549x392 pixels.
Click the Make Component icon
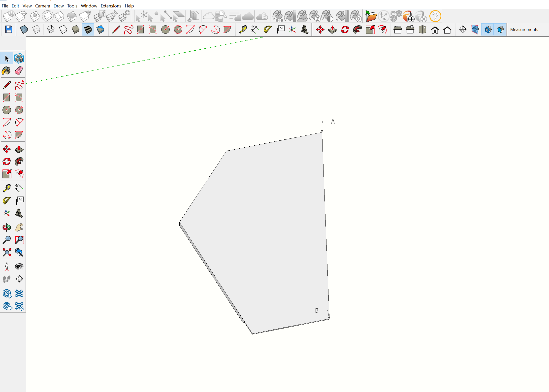[x=19, y=59]
